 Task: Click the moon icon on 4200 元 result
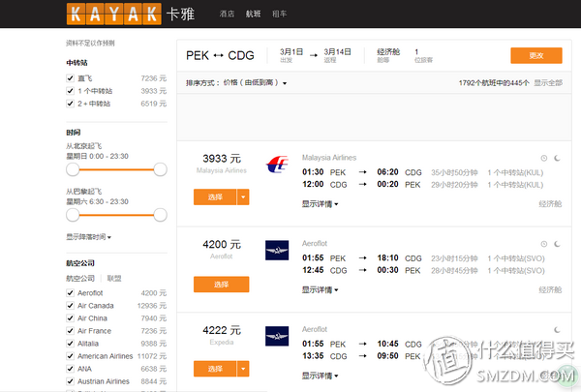(x=557, y=244)
